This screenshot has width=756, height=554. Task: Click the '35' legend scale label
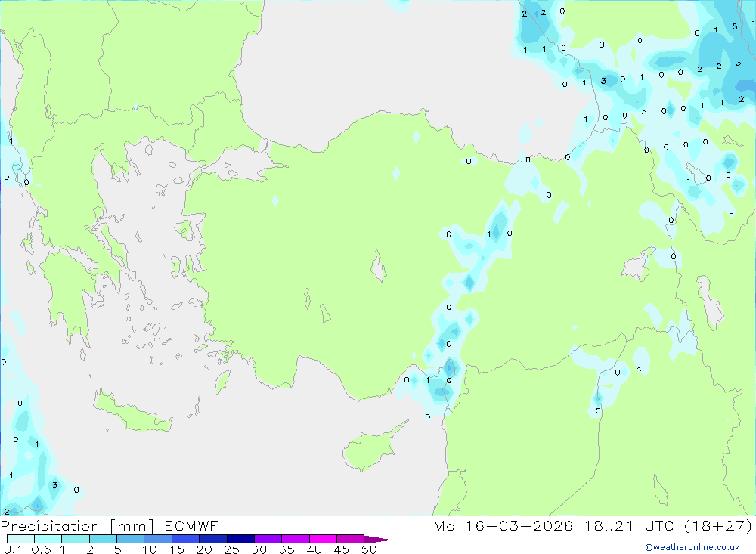(287, 549)
